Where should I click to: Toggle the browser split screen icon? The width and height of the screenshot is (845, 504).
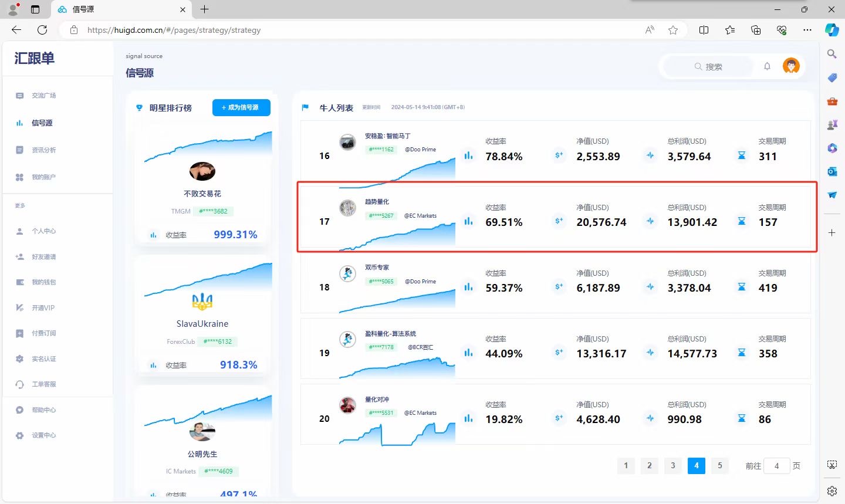(x=704, y=30)
